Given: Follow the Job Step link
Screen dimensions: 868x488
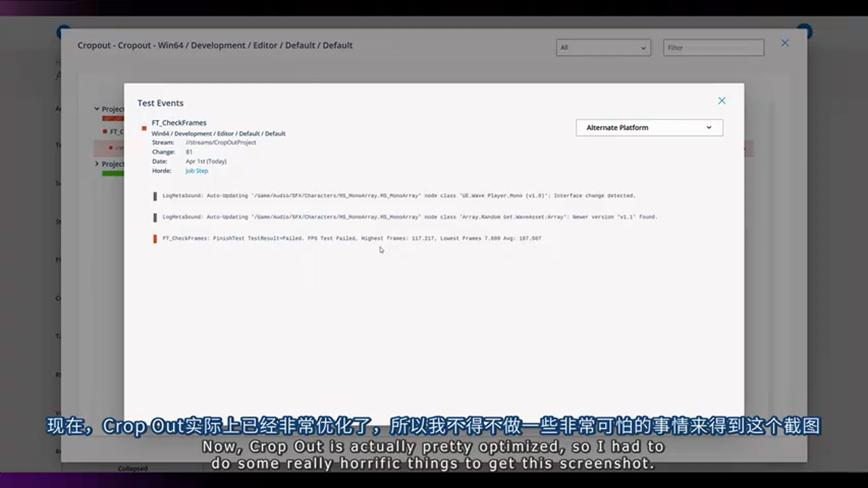Looking at the screenshot, I should click(196, 171).
